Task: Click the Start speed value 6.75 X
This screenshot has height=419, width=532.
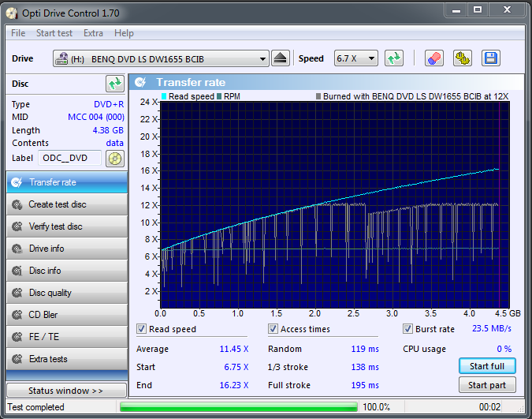Action: (236, 368)
